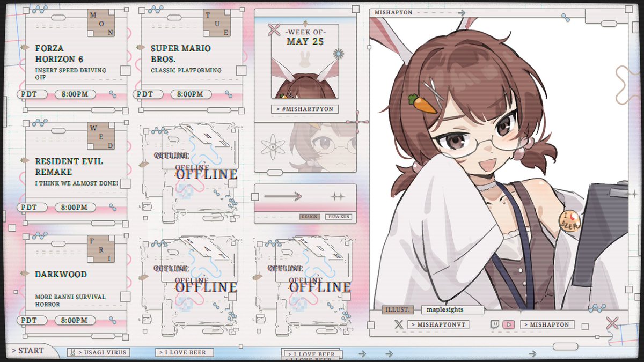Click the carrot hair clip

(422, 104)
